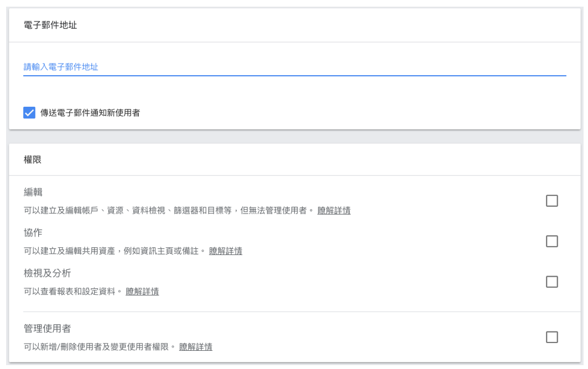Image resolution: width=588 pixels, height=369 pixels.
Task: Uncheck the 傳送電子郵件通知新使用者 checkbox
Action: (x=29, y=113)
